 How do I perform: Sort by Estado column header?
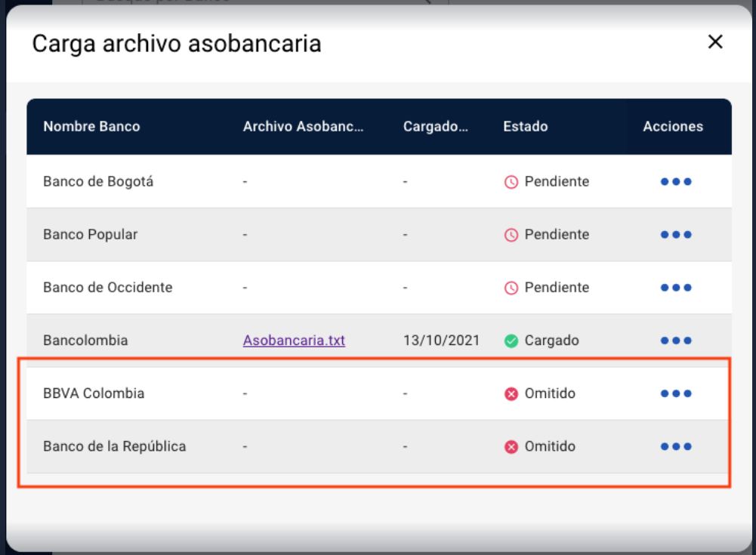click(x=526, y=126)
